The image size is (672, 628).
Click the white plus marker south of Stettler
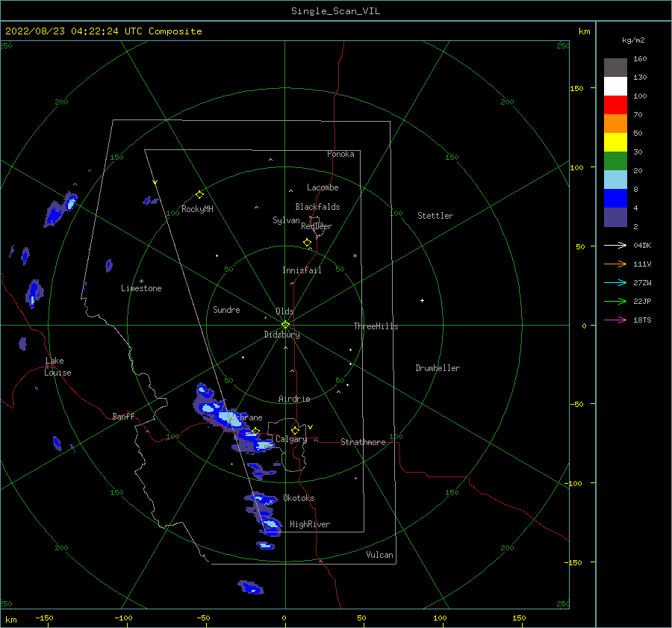422,300
